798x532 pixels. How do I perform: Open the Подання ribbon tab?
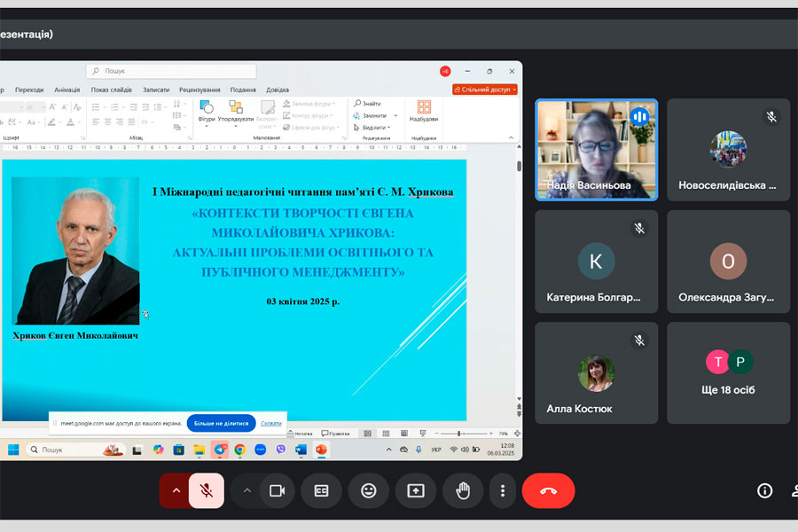(x=243, y=90)
